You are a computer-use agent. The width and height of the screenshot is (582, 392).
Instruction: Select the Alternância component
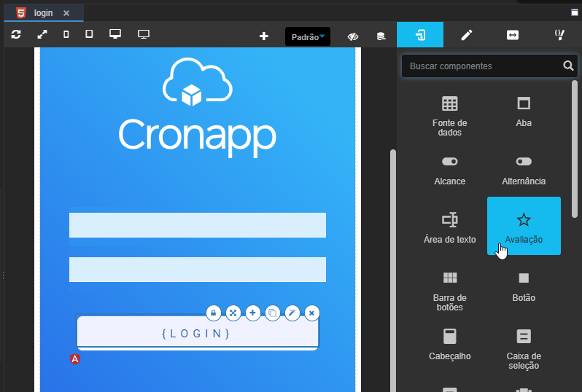tap(524, 170)
